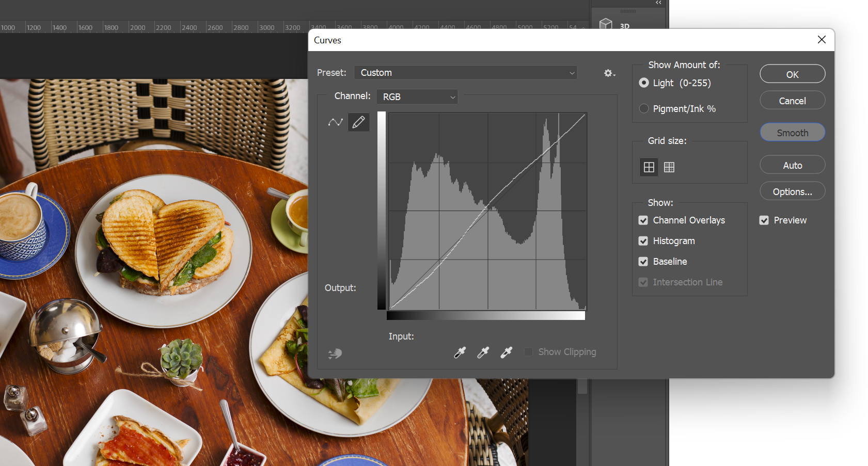Confirm the curve with the OK button
The width and height of the screenshot is (868, 466).
(793, 74)
